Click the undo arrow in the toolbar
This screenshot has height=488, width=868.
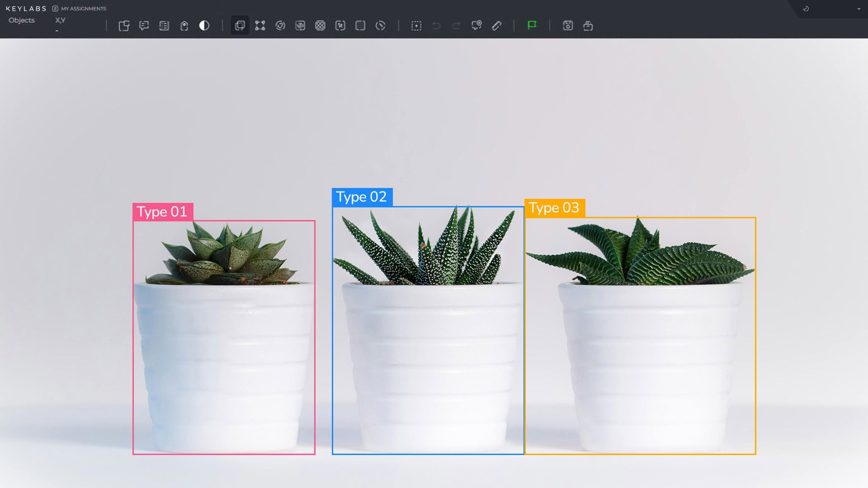pyautogui.click(x=435, y=26)
